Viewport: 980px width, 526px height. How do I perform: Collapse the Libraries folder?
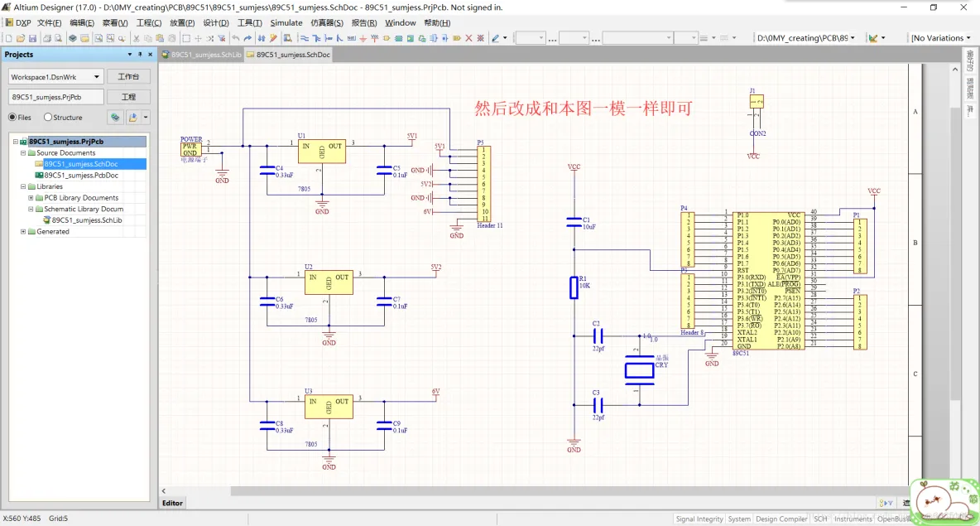point(23,186)
